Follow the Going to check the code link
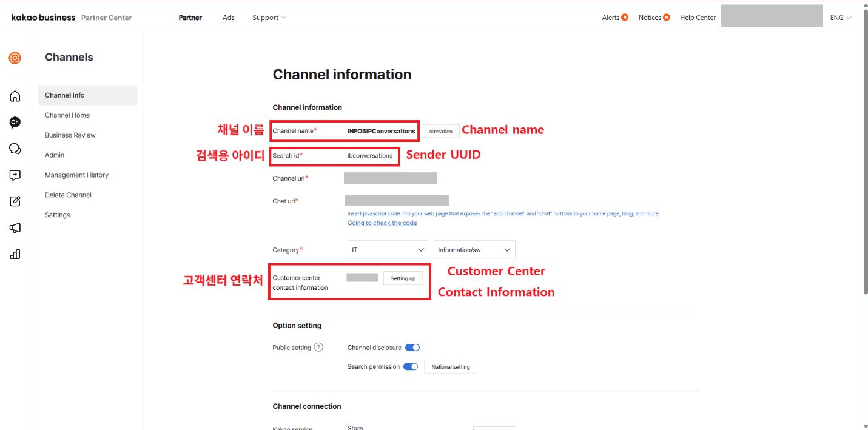 382,223
